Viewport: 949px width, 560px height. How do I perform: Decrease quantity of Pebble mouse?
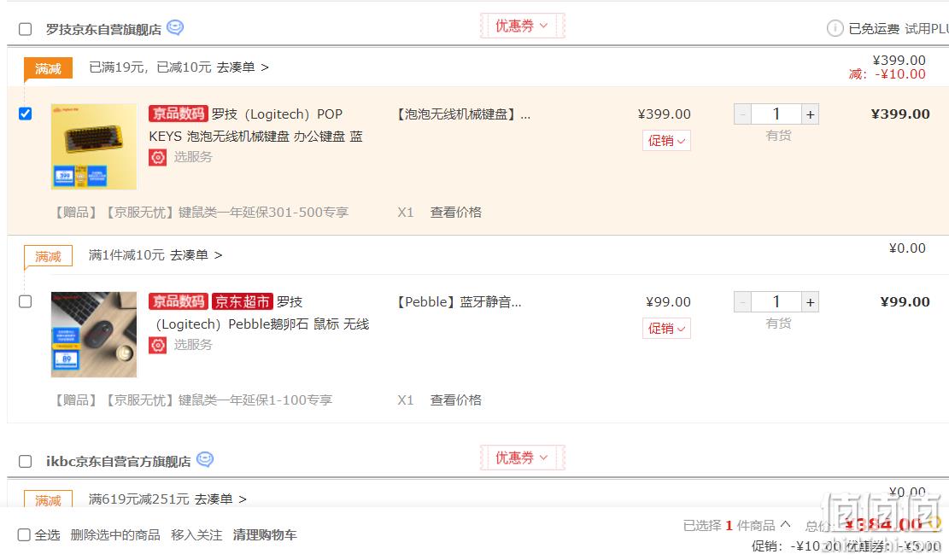click(742, 302)
